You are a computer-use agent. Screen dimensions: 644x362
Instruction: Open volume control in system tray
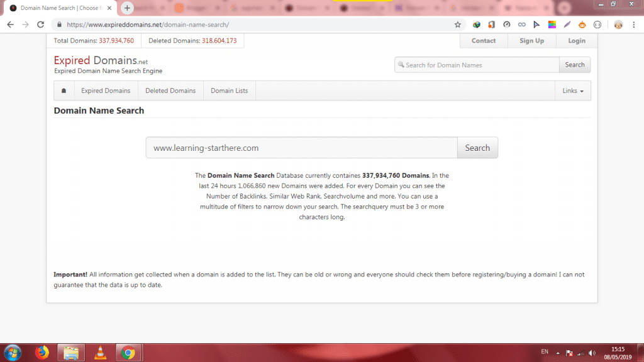click(x=592, y=353)
